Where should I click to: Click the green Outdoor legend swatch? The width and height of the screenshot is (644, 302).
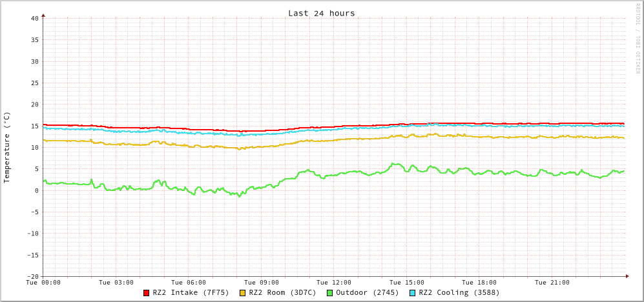click(x=329, y=293)
